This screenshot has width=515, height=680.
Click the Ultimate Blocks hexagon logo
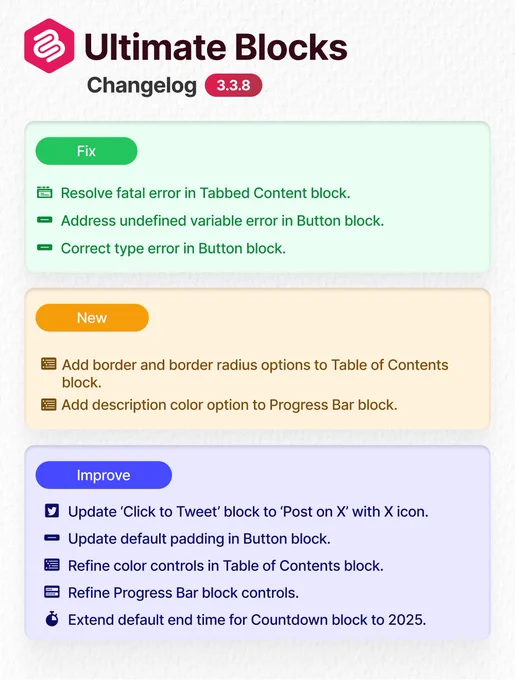(x=49, y=46)
